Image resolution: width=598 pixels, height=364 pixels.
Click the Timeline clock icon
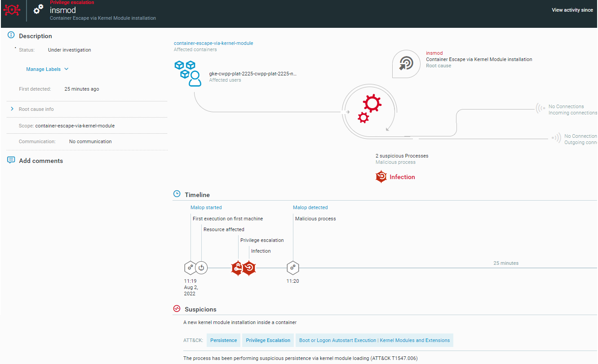(x=176, y=193)
